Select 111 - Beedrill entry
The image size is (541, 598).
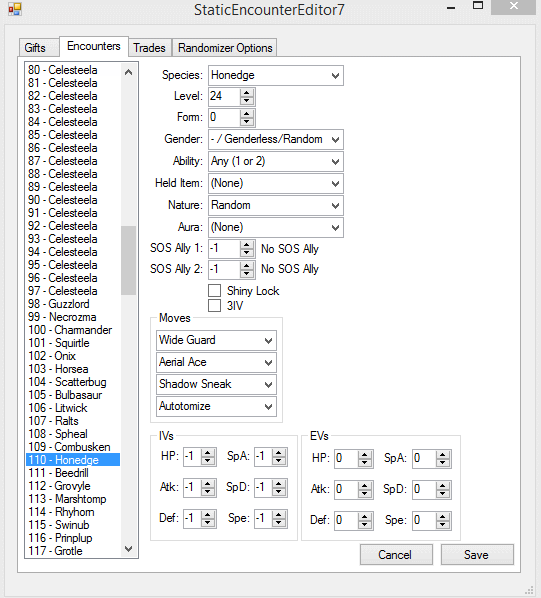click(73, 473)
